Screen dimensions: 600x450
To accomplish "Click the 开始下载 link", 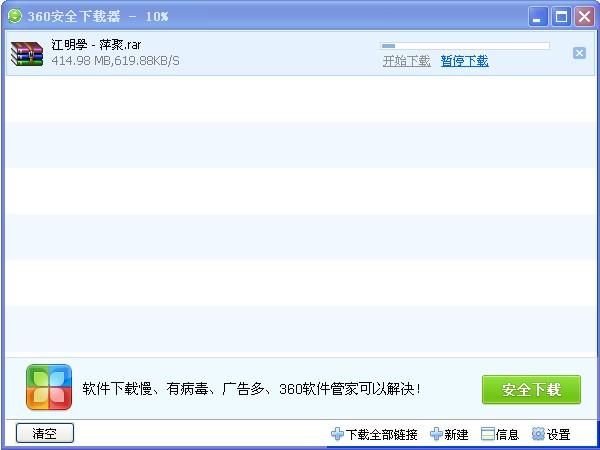I will pos(406,61).
